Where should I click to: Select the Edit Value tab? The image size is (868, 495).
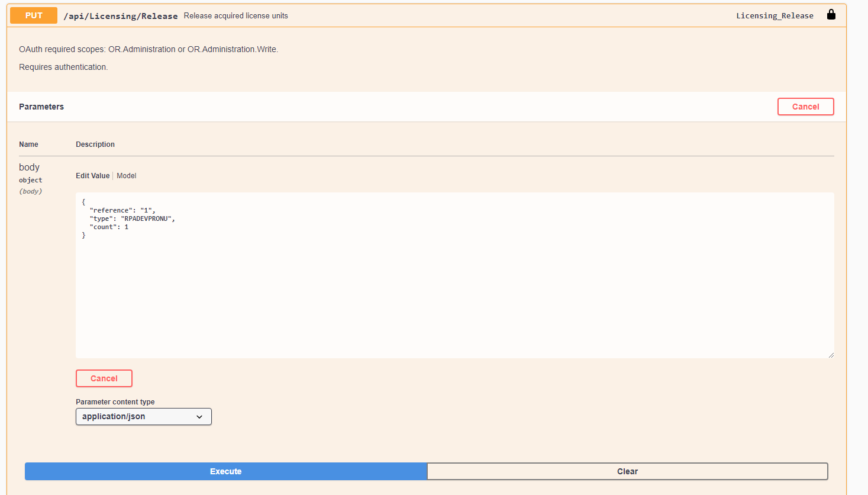[92, 175]
